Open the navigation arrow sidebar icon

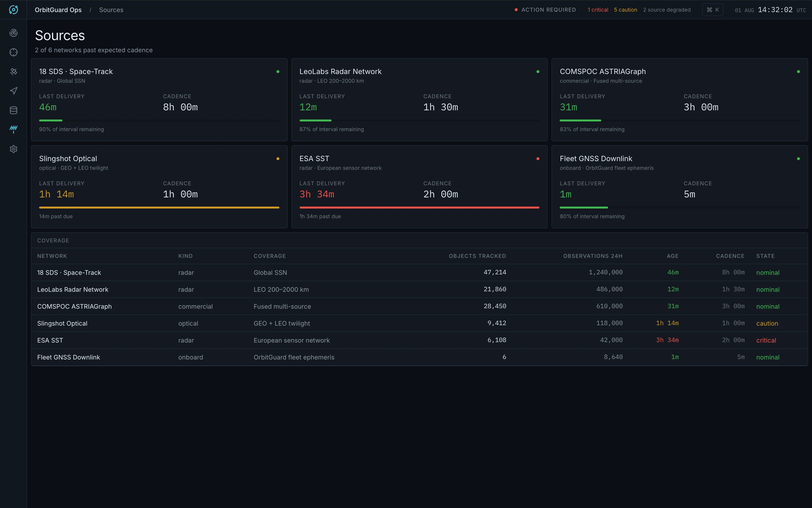(14, 91)
